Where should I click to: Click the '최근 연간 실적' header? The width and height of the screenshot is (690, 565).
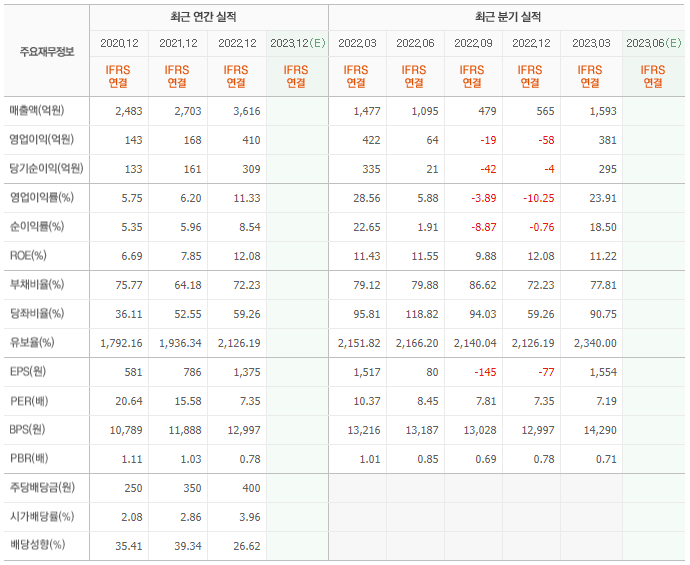(x=203, y=17)
